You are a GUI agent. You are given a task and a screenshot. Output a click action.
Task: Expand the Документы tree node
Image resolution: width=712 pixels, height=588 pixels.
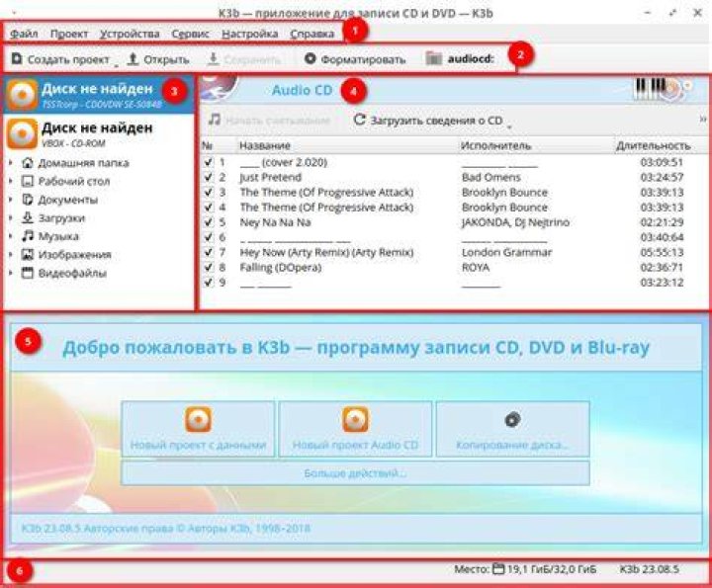click(x=11, y=200)
